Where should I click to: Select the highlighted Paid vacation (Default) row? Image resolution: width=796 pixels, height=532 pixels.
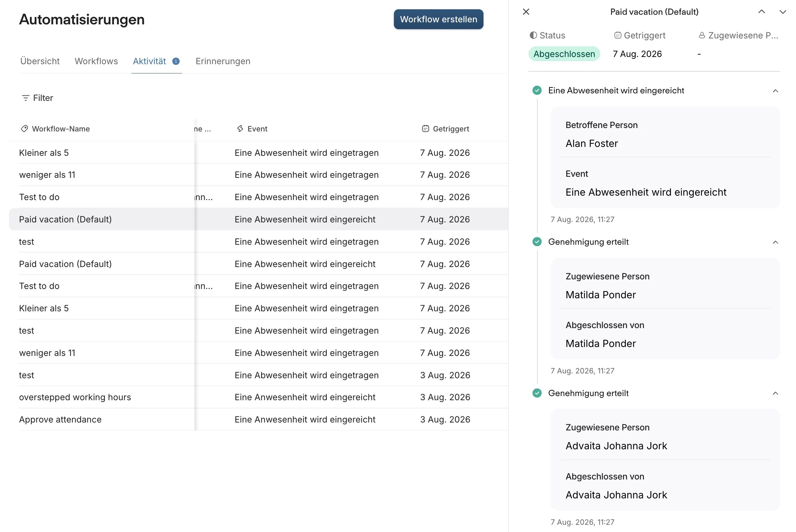tap(259, 219)
